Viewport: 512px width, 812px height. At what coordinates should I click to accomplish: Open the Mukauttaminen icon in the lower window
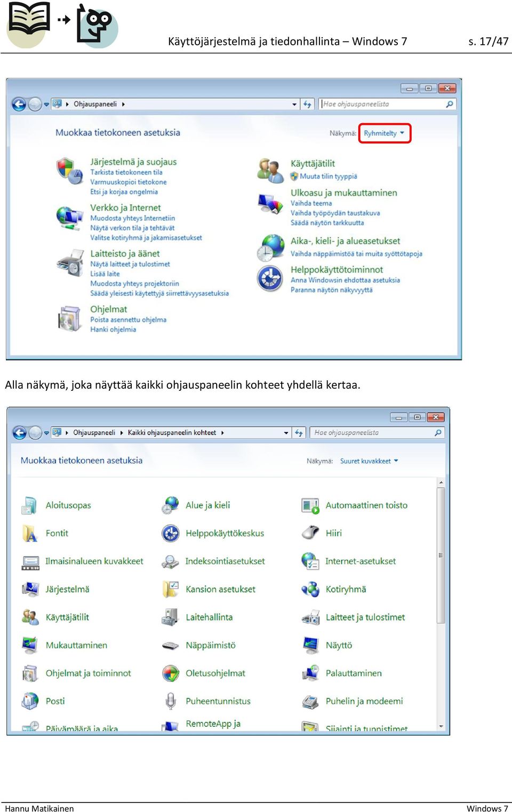click(30, 645)
